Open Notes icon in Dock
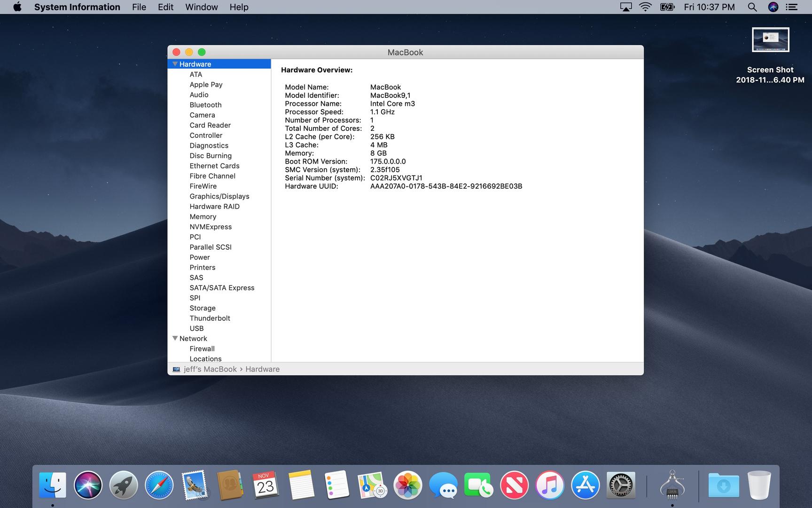The height and width of the screenshot is (508, 812). tap(301, 485)
